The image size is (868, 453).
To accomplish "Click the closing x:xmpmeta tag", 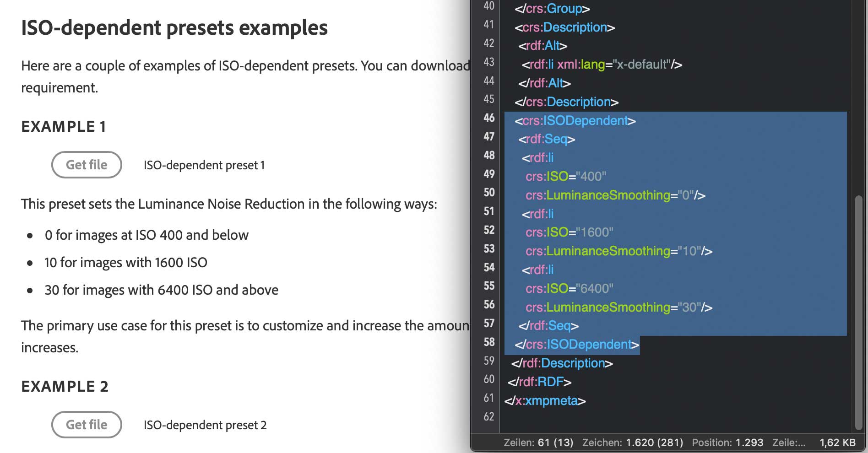I will point(545,401).
